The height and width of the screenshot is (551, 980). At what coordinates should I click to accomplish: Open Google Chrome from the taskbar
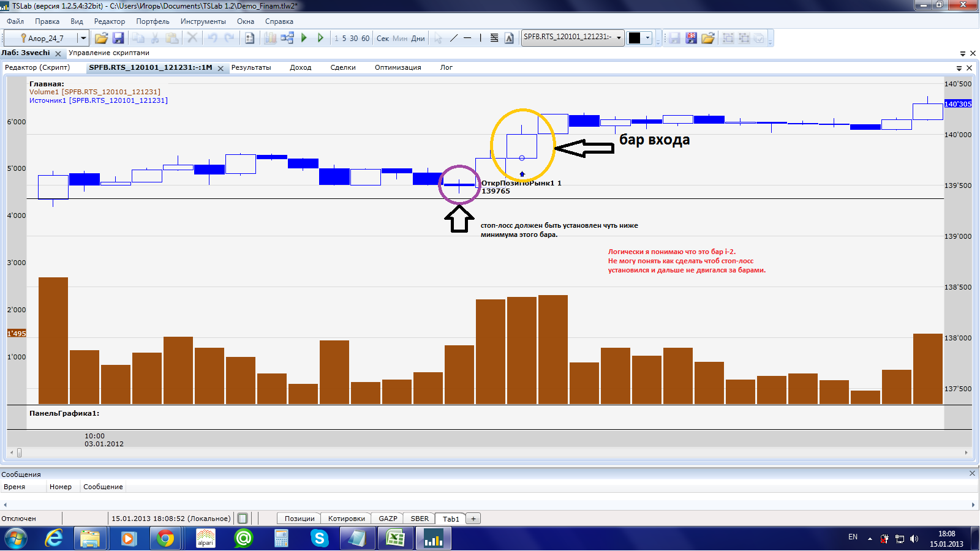tap(165, 539)
